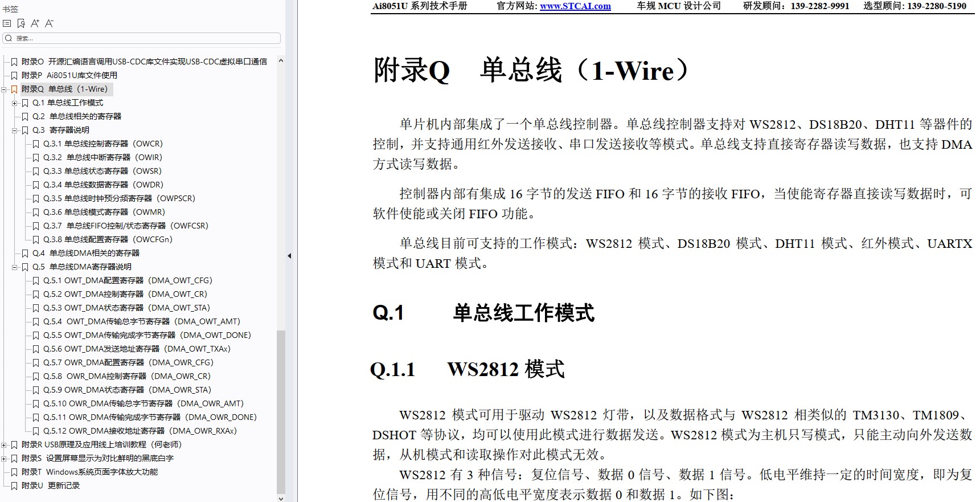980x502 pixels.
Task: Click header text '研发顾问: 139-2282-9991'
Action: pos(796,6)
